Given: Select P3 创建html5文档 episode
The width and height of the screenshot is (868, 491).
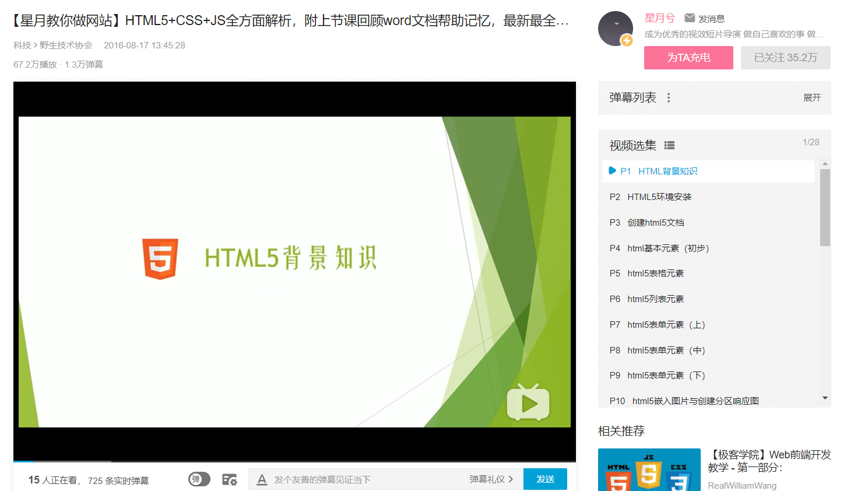Looking at the screenshot, I should click(708, 223).
